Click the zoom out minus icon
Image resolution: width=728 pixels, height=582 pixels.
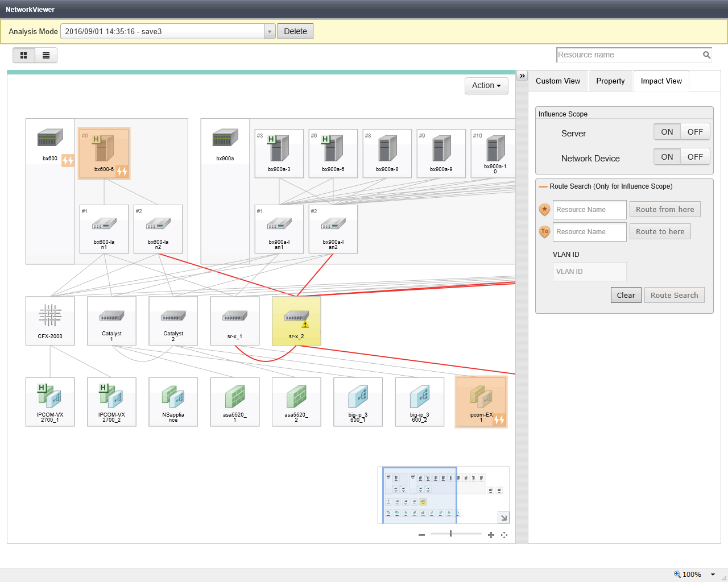421,535
